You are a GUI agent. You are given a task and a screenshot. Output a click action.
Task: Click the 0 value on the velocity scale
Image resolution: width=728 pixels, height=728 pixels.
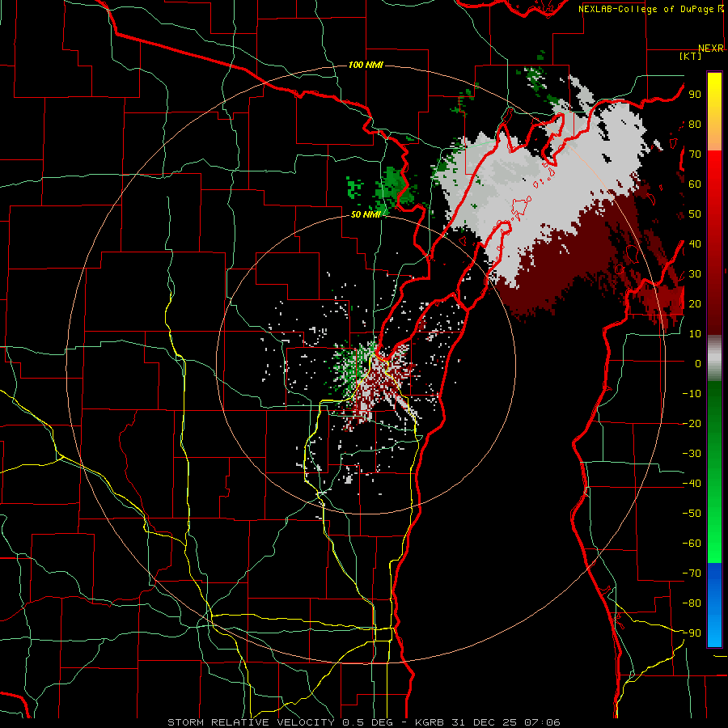[x=698, y=363]
